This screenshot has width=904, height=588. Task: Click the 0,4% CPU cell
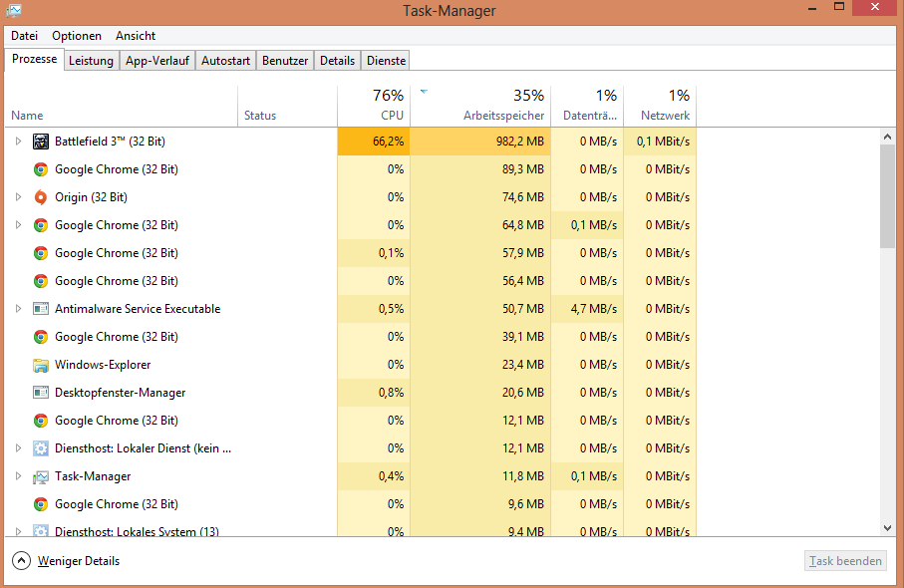374,476
